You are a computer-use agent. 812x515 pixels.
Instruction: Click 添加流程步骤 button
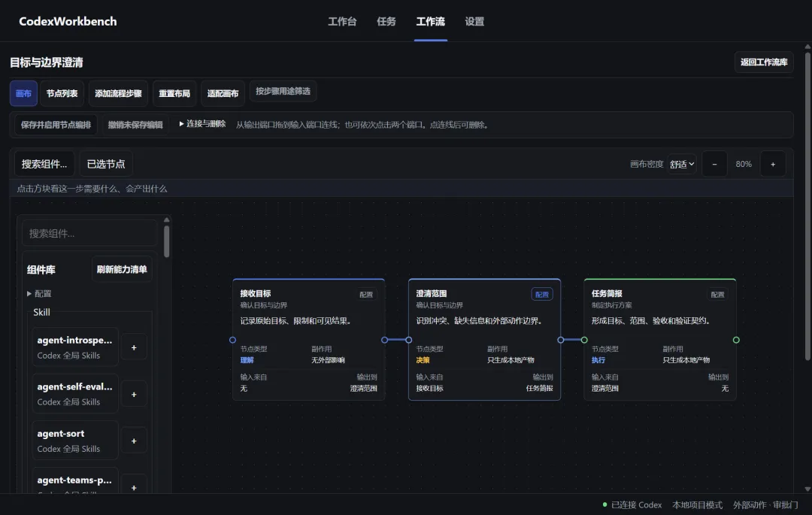point(118,93)
